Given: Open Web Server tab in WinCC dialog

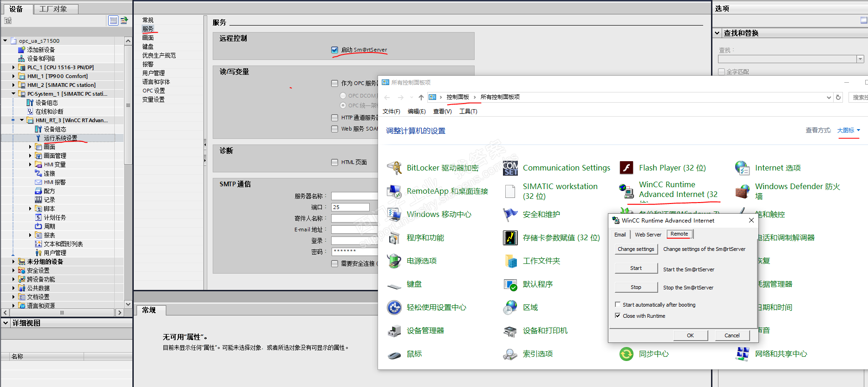Looking at the screenshot, I should (648, 235).
